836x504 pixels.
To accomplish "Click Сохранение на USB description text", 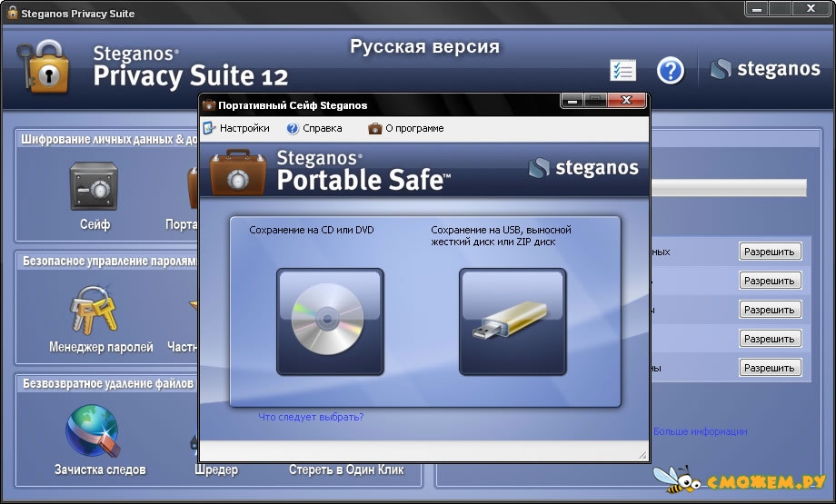I will [x=501, y=236].
